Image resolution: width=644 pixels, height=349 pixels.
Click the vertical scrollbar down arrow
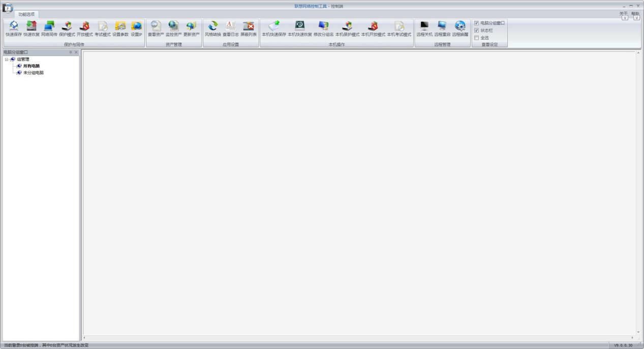pyautogui.click(x=638, y=333)
